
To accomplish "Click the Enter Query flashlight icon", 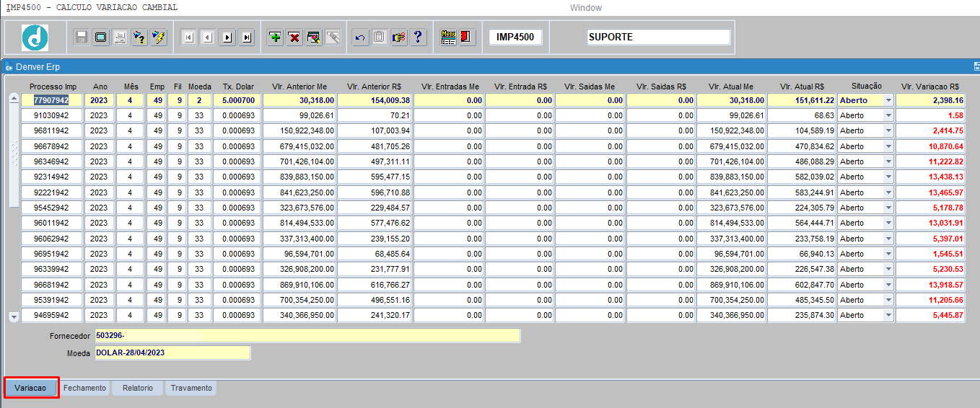I will coord(139,37).
